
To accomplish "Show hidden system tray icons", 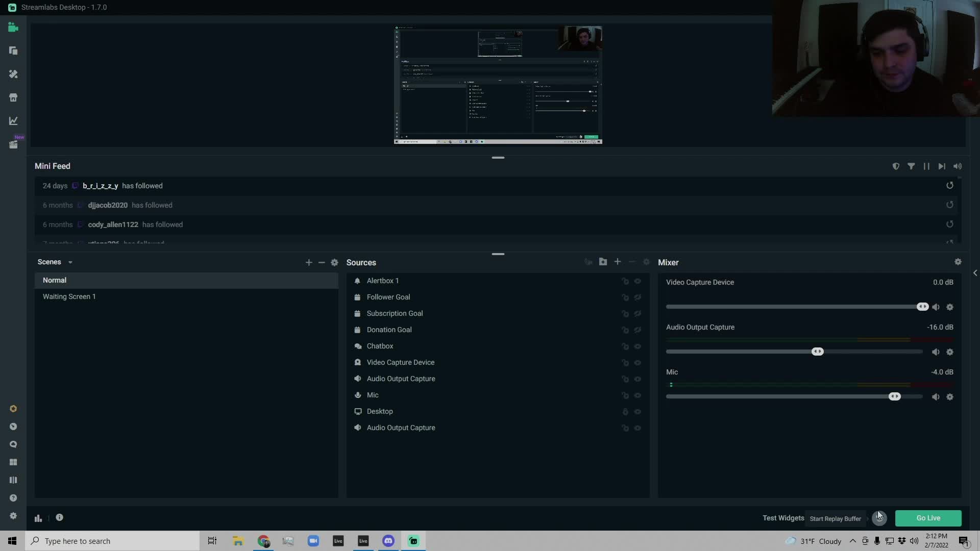I will [x=852, y=541].
